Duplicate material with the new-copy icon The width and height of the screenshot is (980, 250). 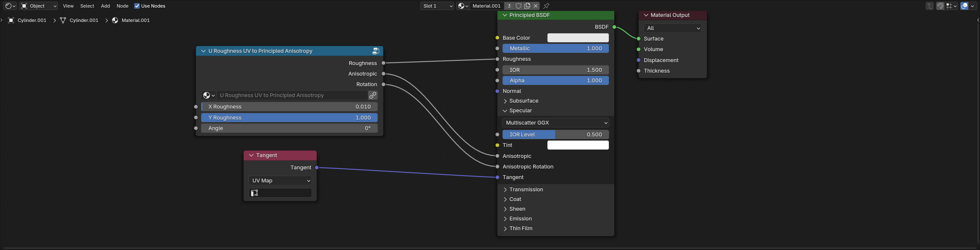coord(527,6)
